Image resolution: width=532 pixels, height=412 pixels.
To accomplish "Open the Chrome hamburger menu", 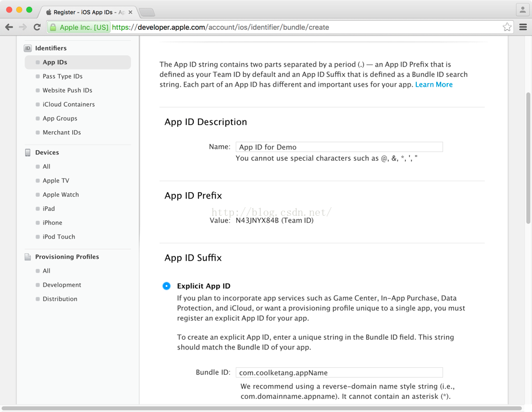I will [523, 27].
